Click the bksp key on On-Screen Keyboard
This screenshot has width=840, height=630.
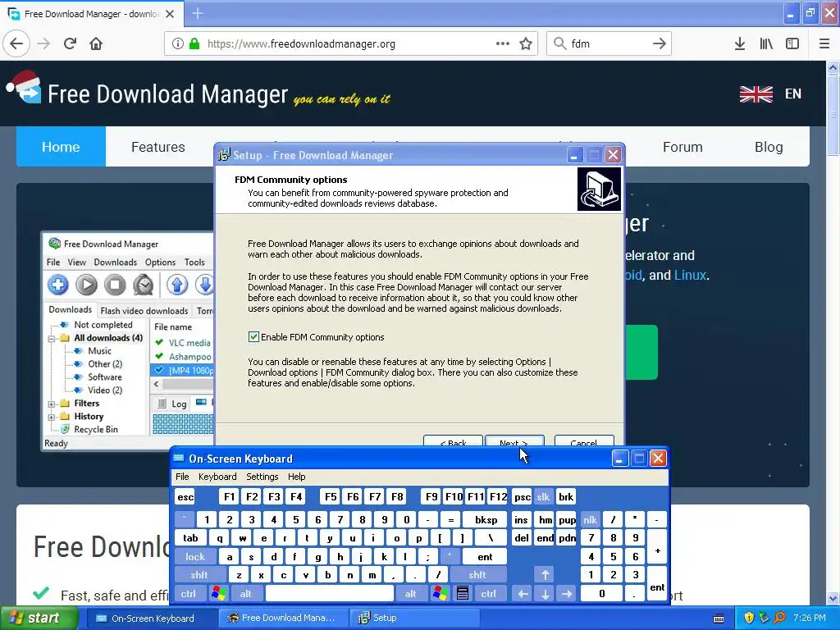coord(486,519)
